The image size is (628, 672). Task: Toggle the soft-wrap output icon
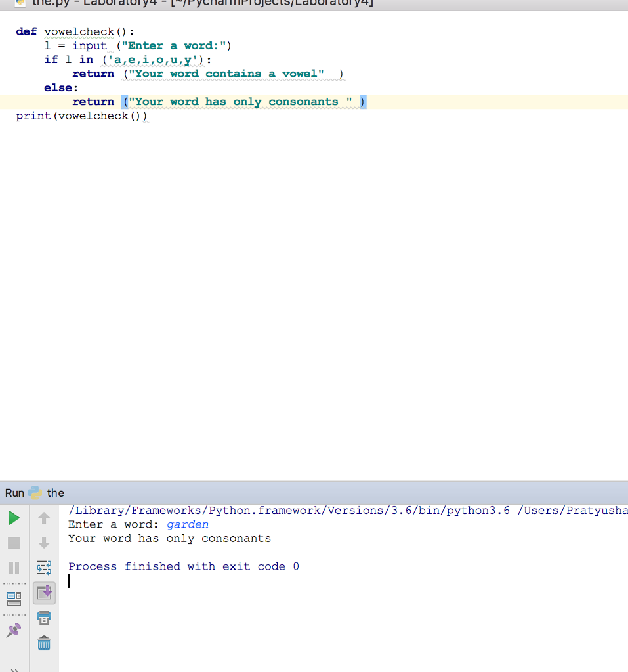click(44, 568)
